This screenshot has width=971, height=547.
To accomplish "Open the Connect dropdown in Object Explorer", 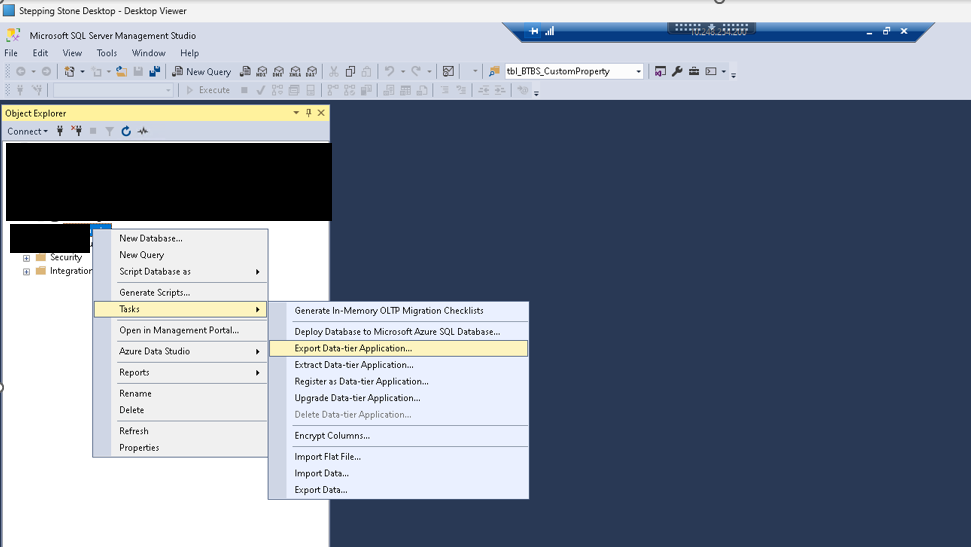I will tap(27, 131).
